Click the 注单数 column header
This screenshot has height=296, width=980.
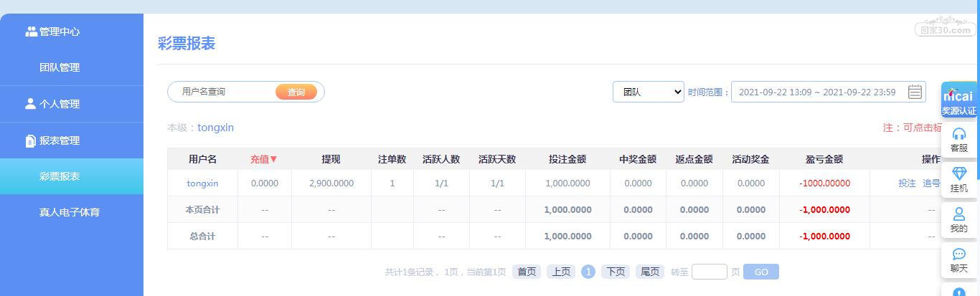coord(392,159)
